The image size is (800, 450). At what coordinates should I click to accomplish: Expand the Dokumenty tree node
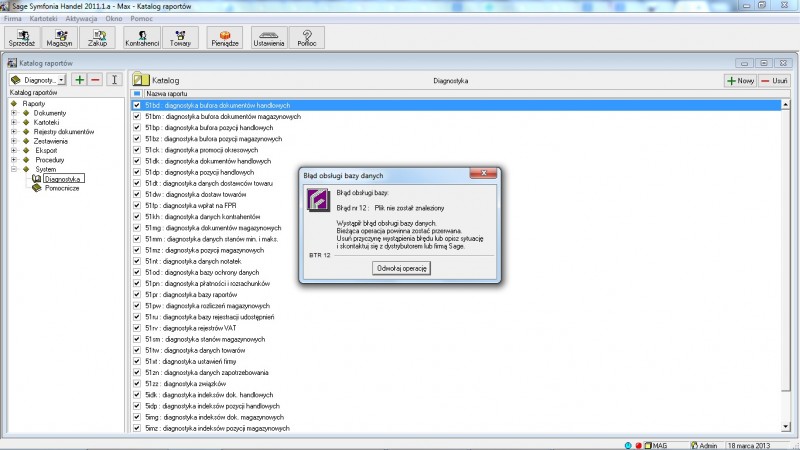tap(14, 113)
